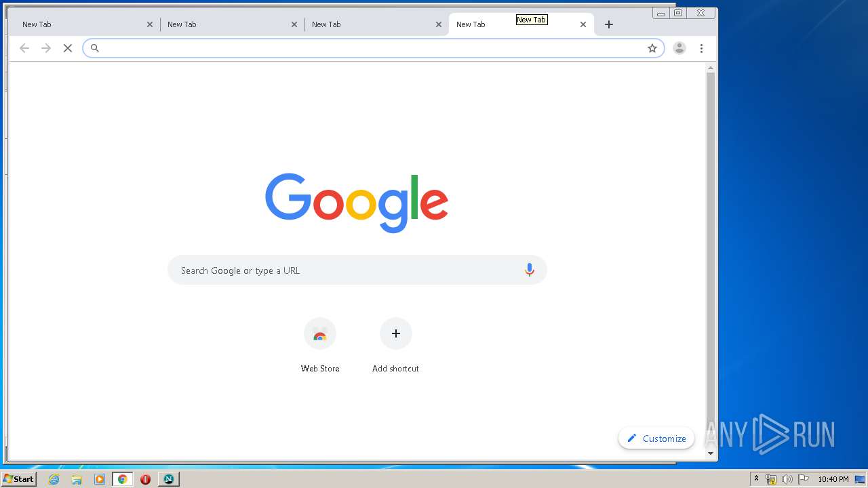Launch Internet Explorer from the taskbar
Screen dimensions: 868x488
coord(54,479)
